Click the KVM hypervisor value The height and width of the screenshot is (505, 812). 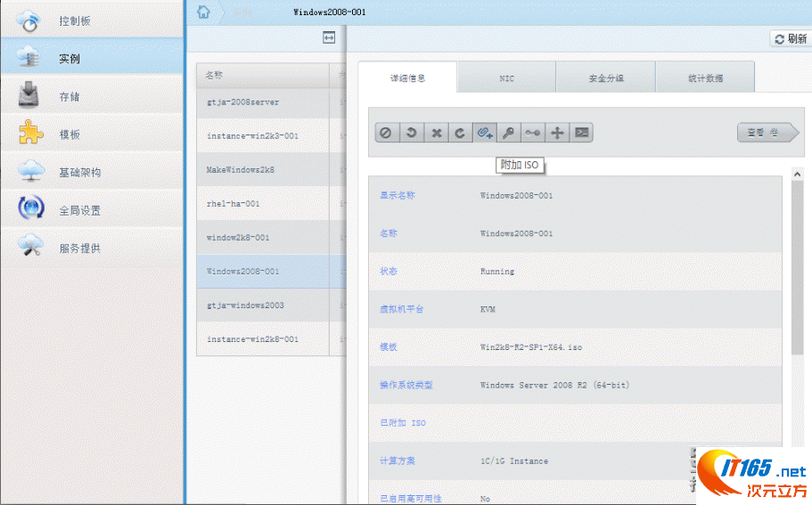point(488,309)
